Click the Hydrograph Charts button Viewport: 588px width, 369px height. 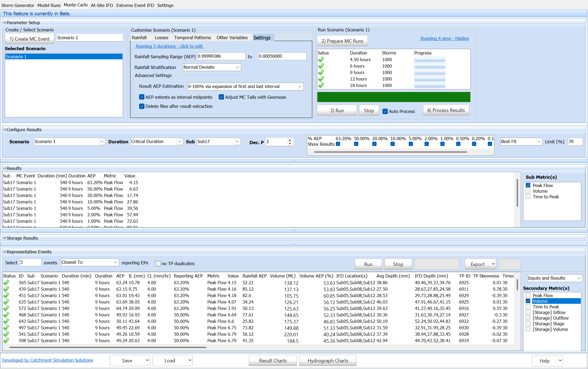pyautogui.click(x=328, y=360)
